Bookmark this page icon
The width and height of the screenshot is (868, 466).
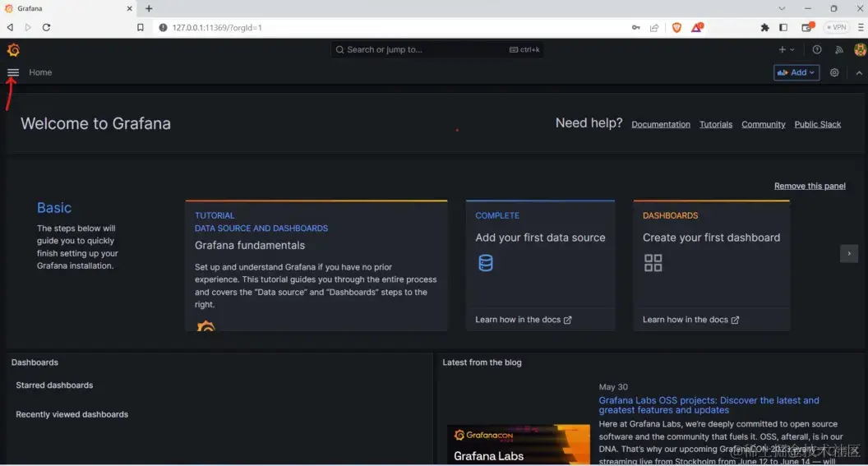click(x=140, y=27)
